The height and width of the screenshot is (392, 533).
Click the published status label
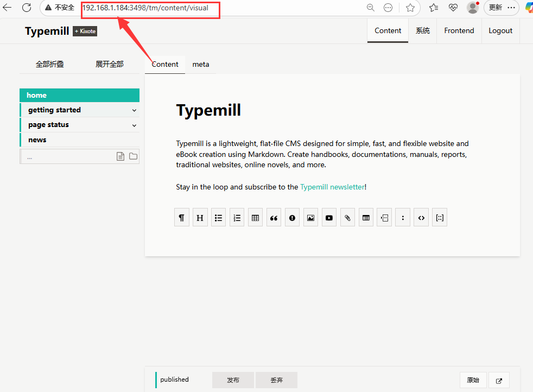[x=174, y=380]
